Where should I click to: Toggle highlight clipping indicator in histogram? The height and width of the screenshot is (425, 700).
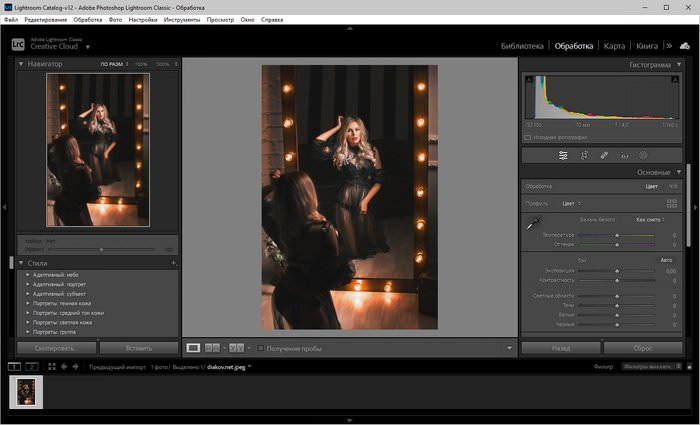tap(675, 79)
